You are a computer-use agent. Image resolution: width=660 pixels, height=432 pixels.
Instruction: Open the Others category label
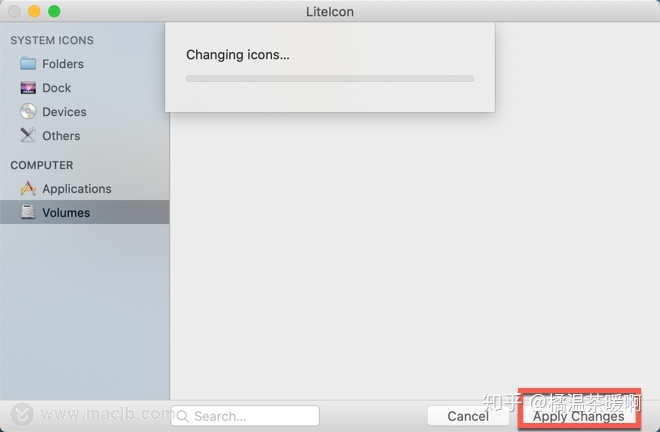(61, 136)
